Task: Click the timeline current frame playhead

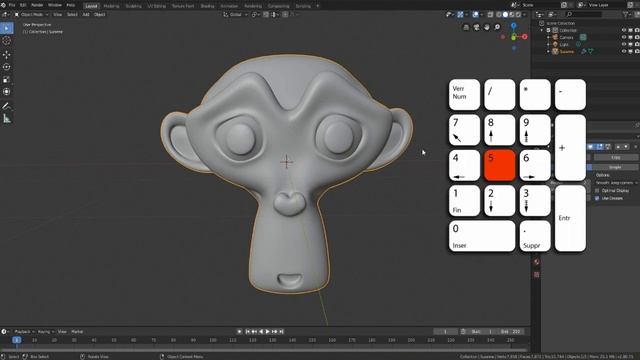Action: coord(17,340)
